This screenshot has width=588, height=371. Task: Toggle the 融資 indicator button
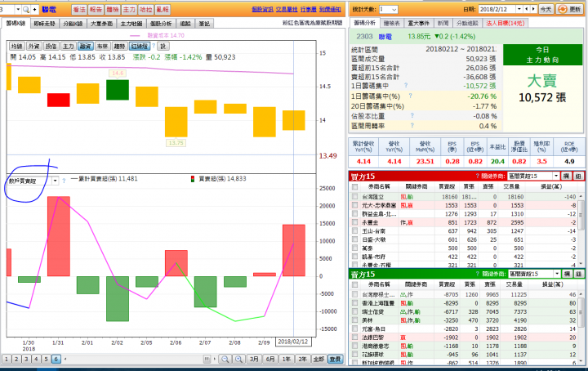click(85, 46)
